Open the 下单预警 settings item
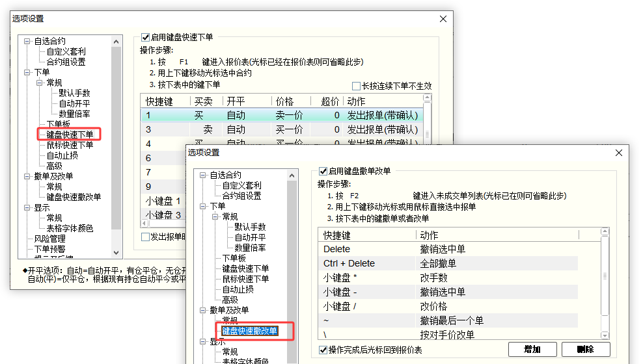Viewport: 643px width, 364px height. (x=50, y=249)
